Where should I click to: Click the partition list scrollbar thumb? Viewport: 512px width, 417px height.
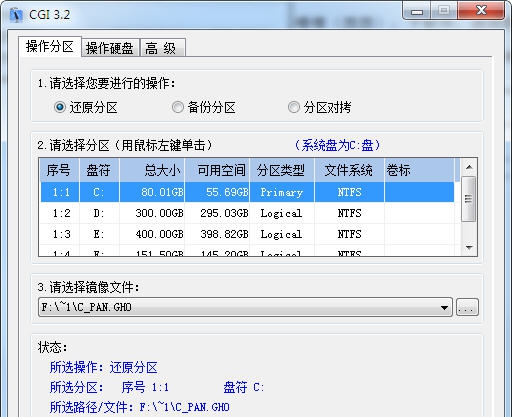[469, 199]
